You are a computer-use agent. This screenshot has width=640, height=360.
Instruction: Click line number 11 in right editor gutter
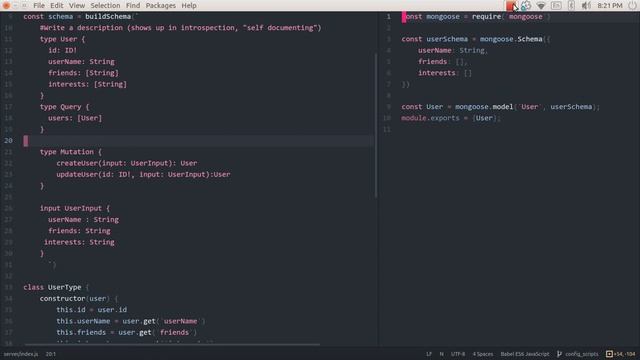[387, 129]
